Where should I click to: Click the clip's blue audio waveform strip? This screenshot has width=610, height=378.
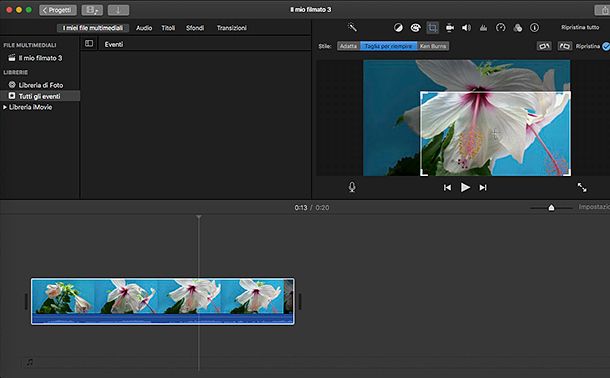[163, 319]
